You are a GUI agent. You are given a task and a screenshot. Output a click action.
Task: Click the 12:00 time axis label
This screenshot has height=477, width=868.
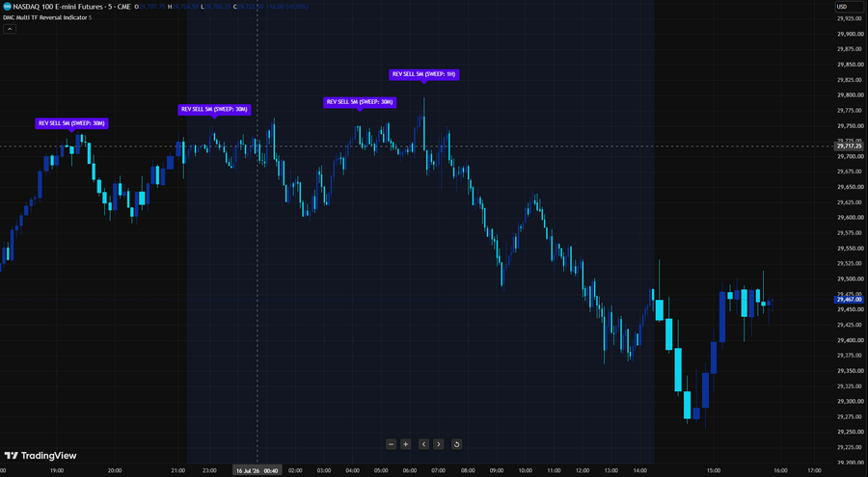coord(583,471)
